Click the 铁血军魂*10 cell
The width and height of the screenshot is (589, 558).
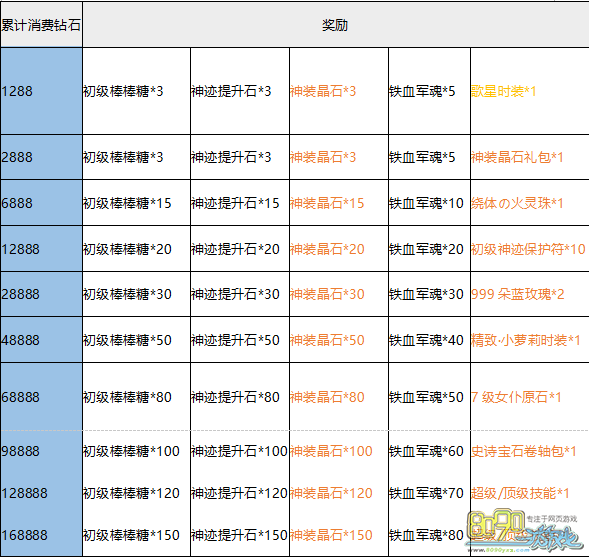click(429, 203)
